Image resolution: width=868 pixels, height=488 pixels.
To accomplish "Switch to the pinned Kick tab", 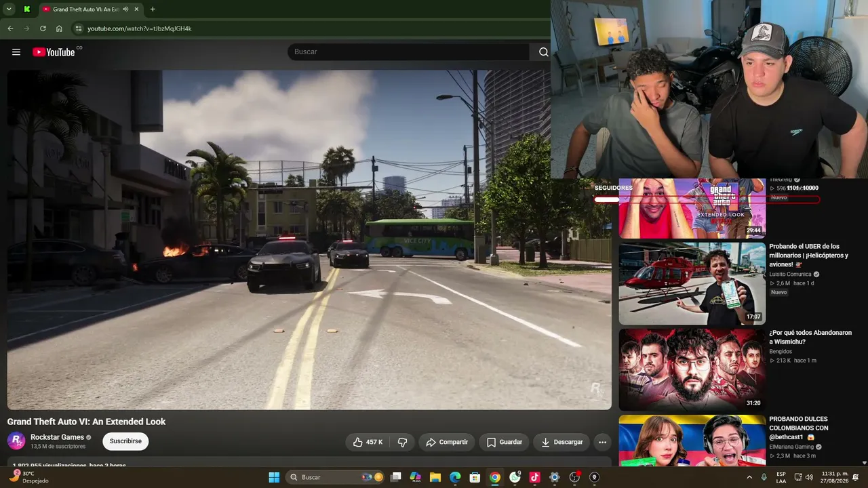I will pyautogui.click(x=26, y=9).
